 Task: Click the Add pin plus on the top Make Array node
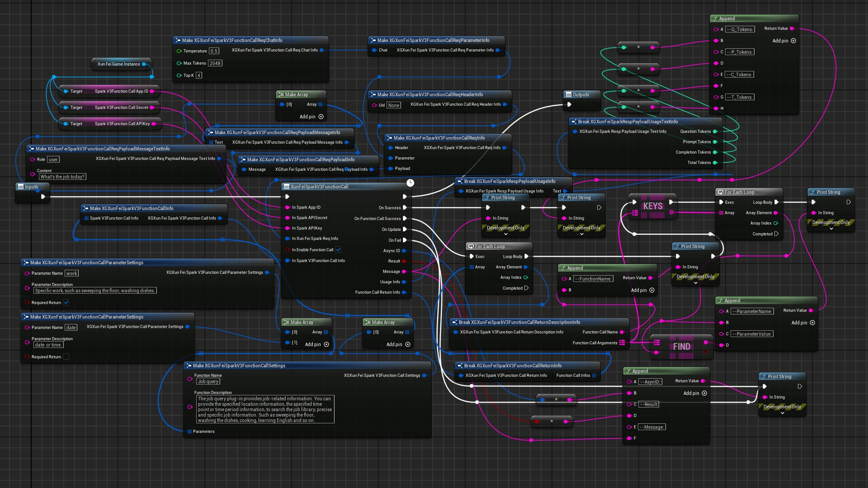point(321,117)
